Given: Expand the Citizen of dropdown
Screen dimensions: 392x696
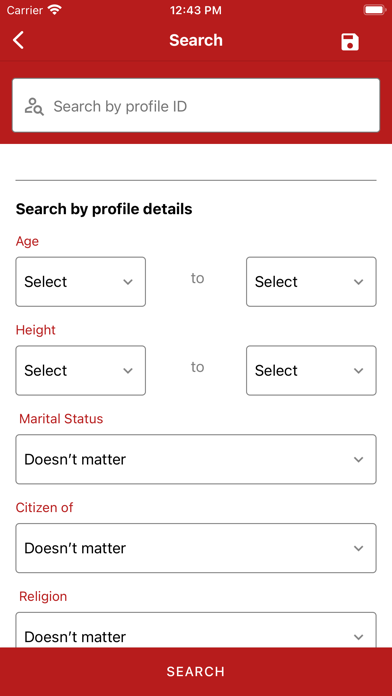Looking at the screenshot, I should [196, 548].
